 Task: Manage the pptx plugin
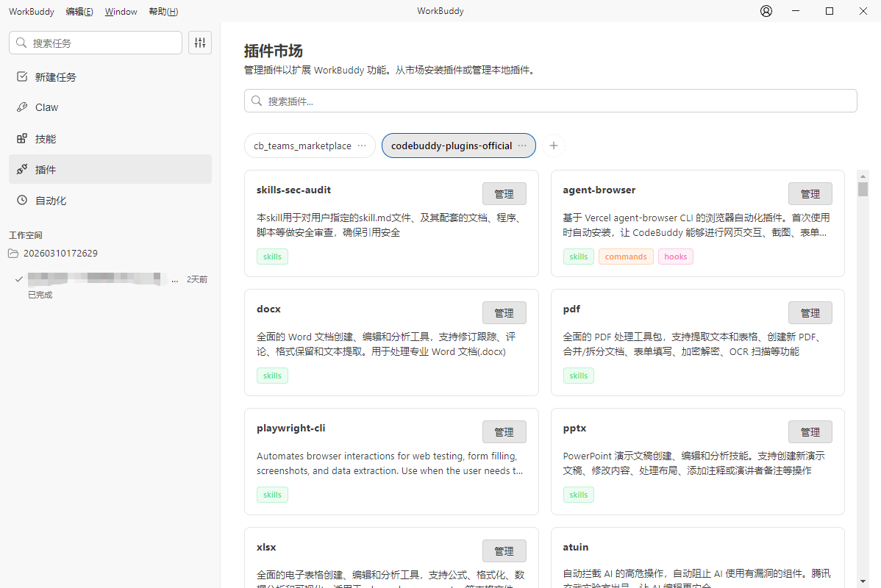pos(810,432)
